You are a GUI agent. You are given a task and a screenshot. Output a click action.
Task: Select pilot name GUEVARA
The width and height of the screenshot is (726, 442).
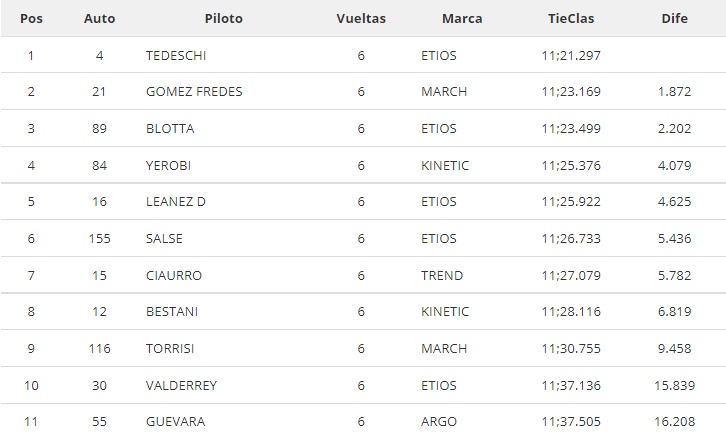175,422
